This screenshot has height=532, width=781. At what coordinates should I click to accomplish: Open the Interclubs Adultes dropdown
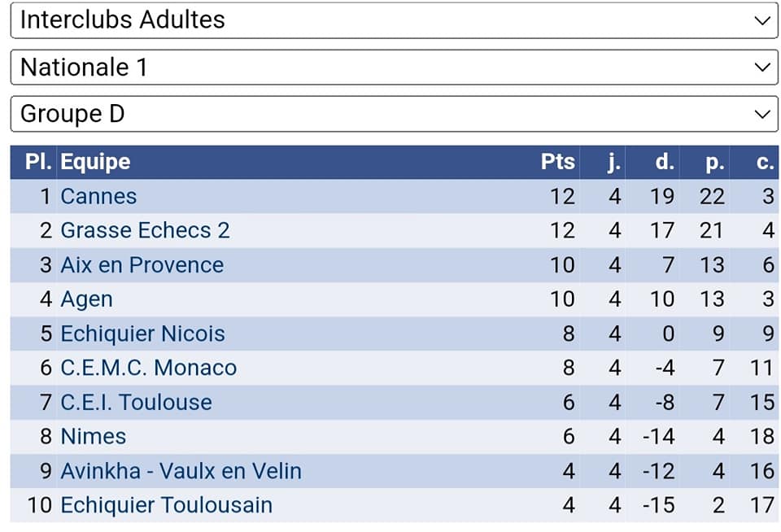pyautogui.click(x=394, y=20)
